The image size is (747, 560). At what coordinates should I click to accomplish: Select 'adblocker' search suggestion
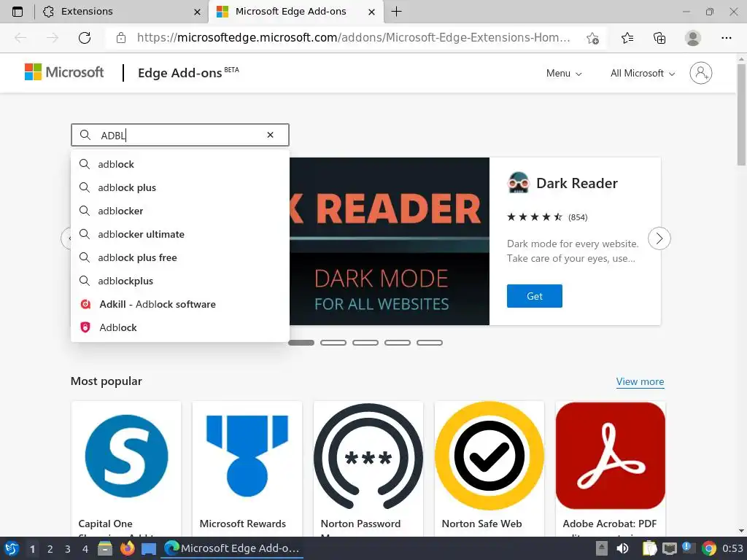point(180,211)
